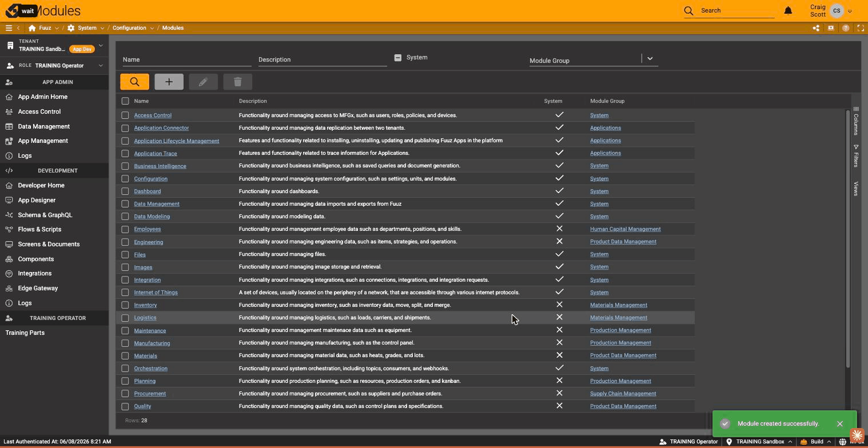The height and width of the screenshot is (448, 868).
Task: Click the pencil edit module button
Action: point(203,82)
